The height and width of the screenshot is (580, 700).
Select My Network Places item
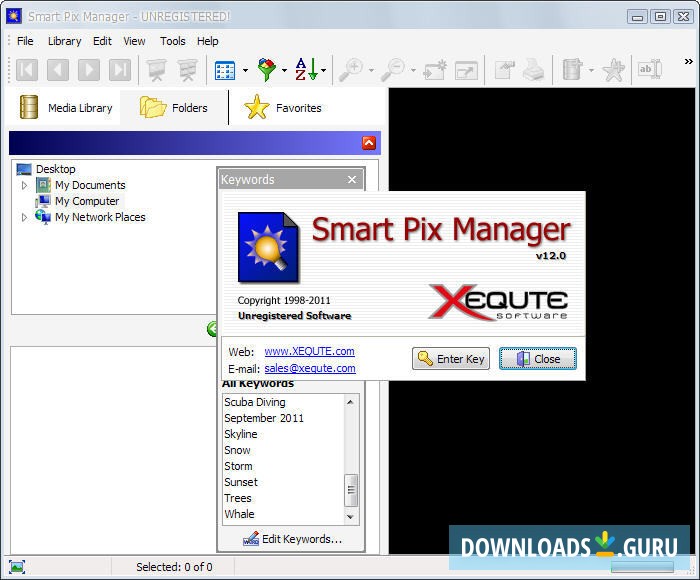(x=100, y=217)
